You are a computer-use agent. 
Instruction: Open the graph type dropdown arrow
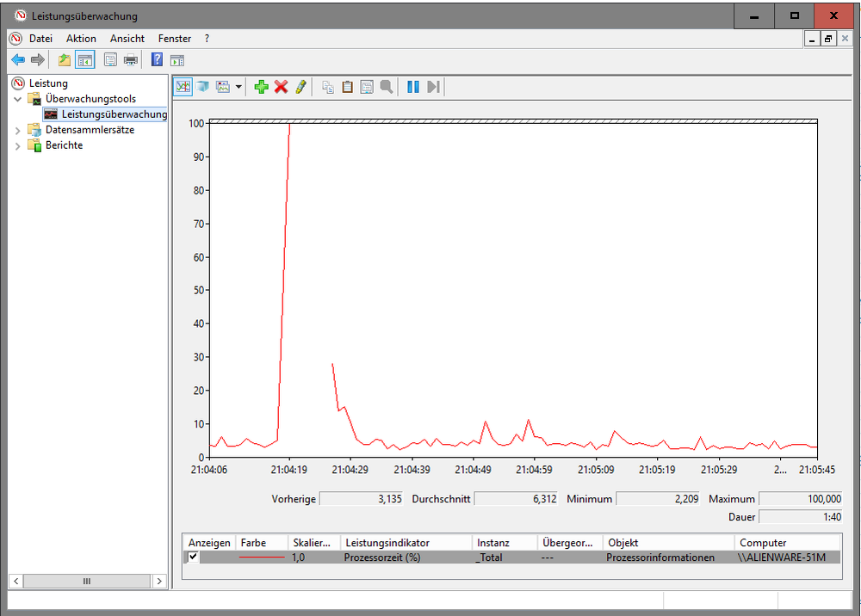point(238,87)
